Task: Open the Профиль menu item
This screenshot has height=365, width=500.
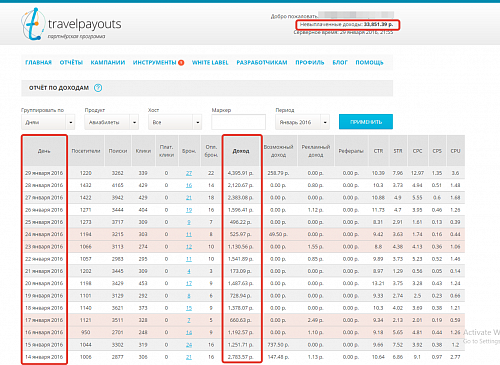Action: 310,63
